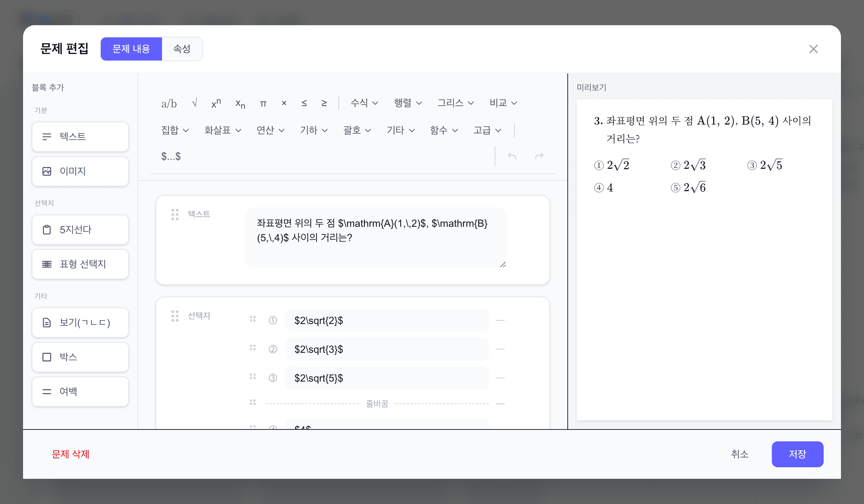Click the question textarea resize corner
Viewport: 864px width, 504px height.
[x=503, y=265]
